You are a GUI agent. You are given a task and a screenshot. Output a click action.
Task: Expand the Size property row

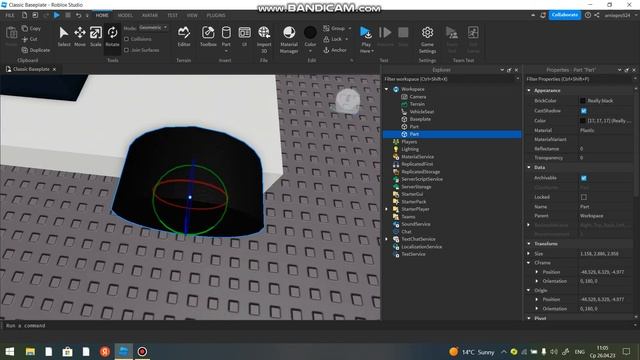(x=529, y=253)
